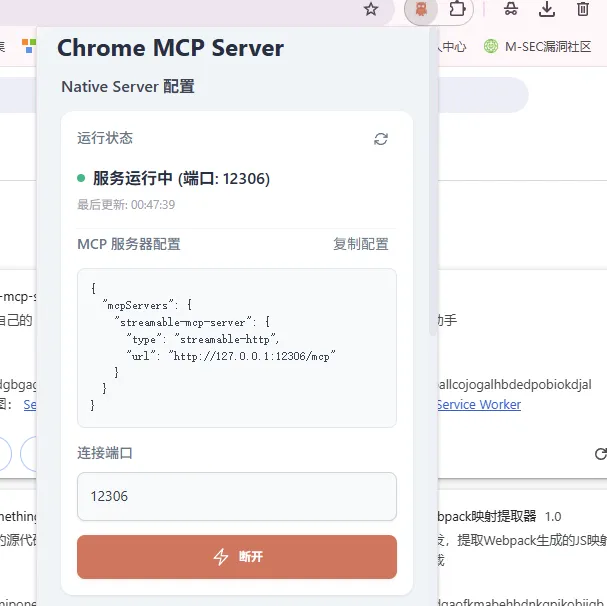This screenshot has height=606, width=607.
Task: Bookmark this page with the star icon
Action: click(371, 9)
